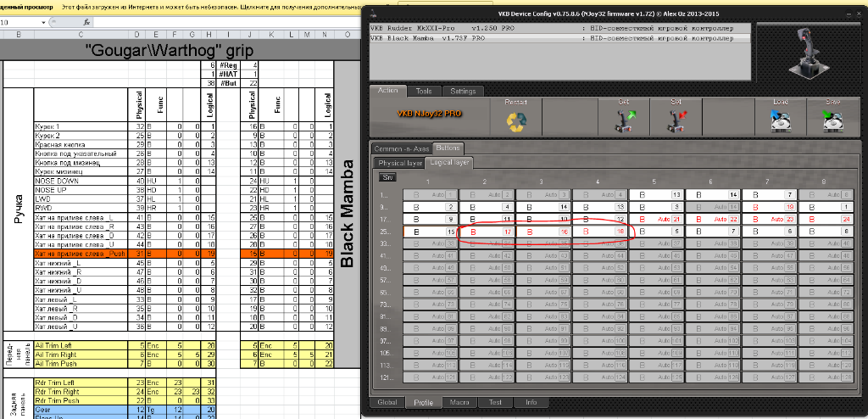Viewport: 868px width, 419px height.
Task: Select Excel column header C
Action: (x=81, y=35)
